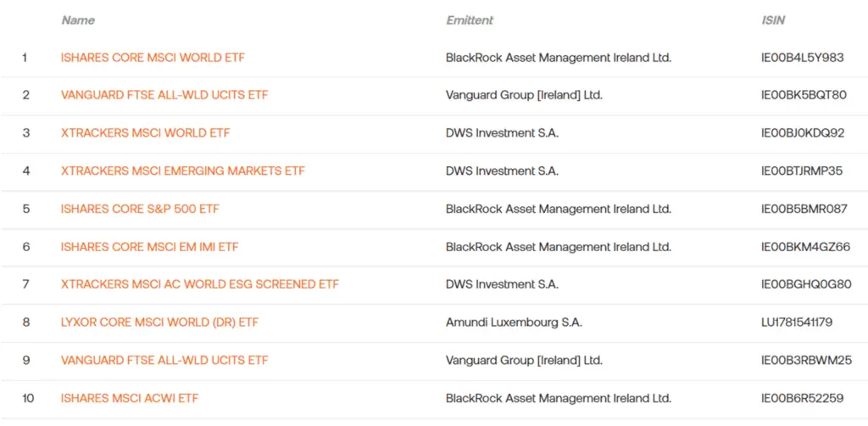Open ISHARES CORE S&P 500 ETF link
This screenshot has width=868, height=426.
tap(140, 209)
